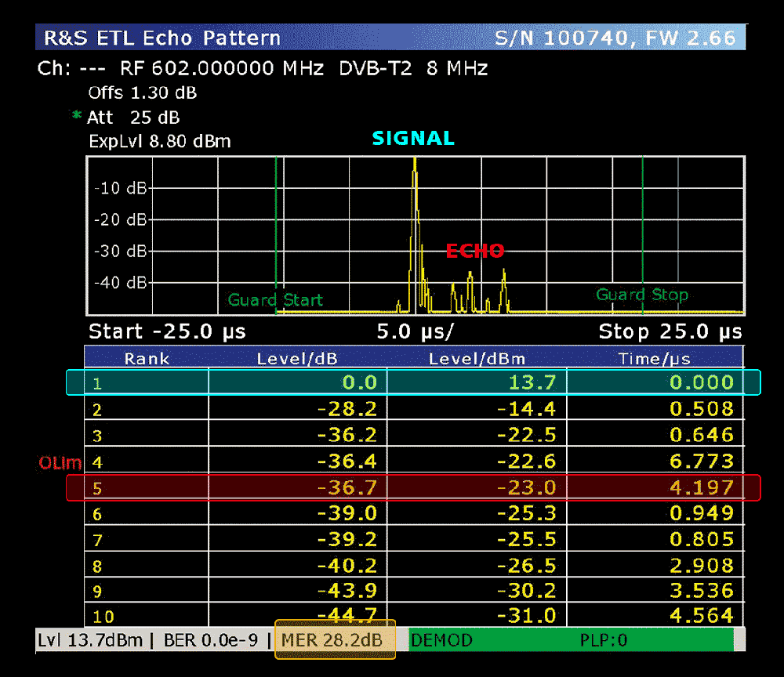Viewport: 784px width, 677px height.
Task: Click the Stop 25.0 µs label
Action: click(670, 331)
